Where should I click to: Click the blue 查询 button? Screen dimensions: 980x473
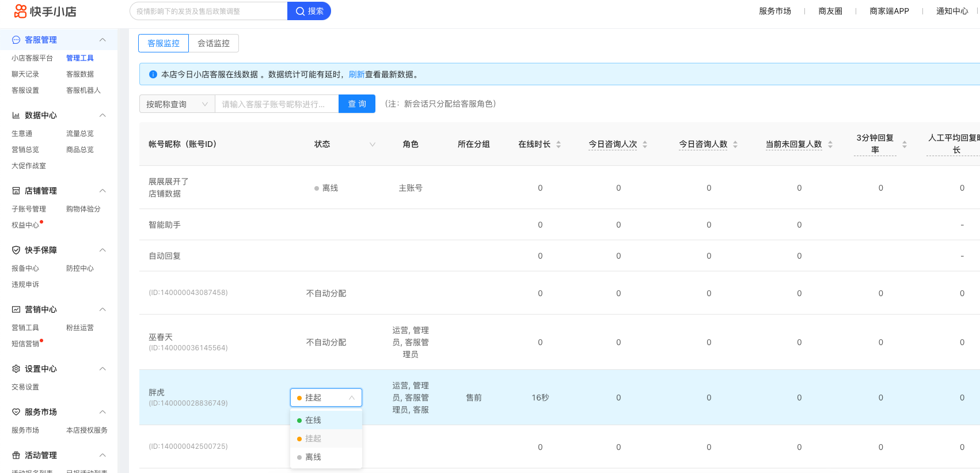[356, 104]
